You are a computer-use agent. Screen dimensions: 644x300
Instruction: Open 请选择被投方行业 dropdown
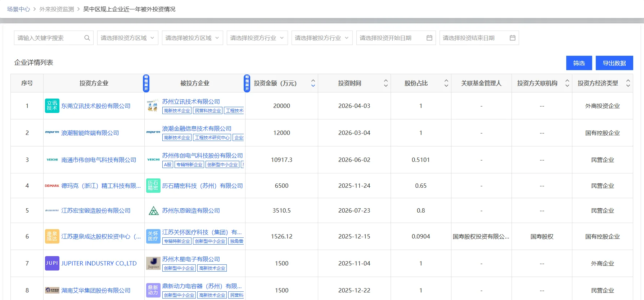pos(322,38)
